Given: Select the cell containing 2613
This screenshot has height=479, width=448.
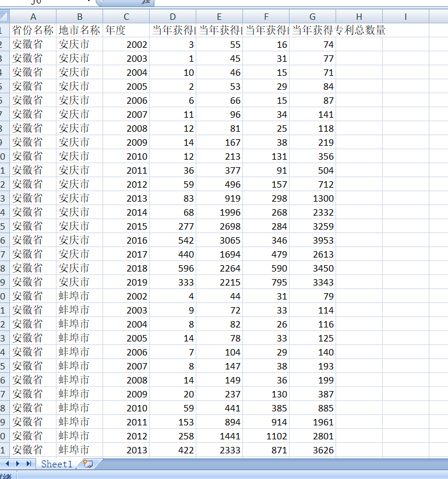Looking at the screenshot, I should 312,254.
